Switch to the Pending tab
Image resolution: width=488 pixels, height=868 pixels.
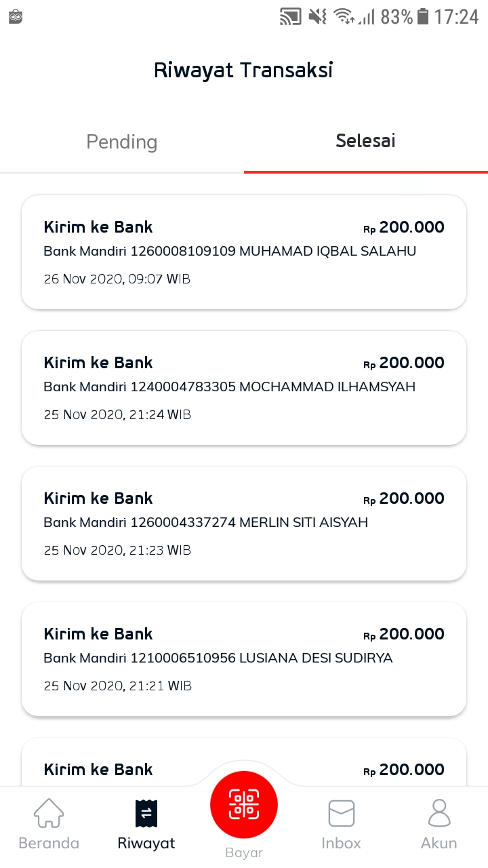click(122, 142)
